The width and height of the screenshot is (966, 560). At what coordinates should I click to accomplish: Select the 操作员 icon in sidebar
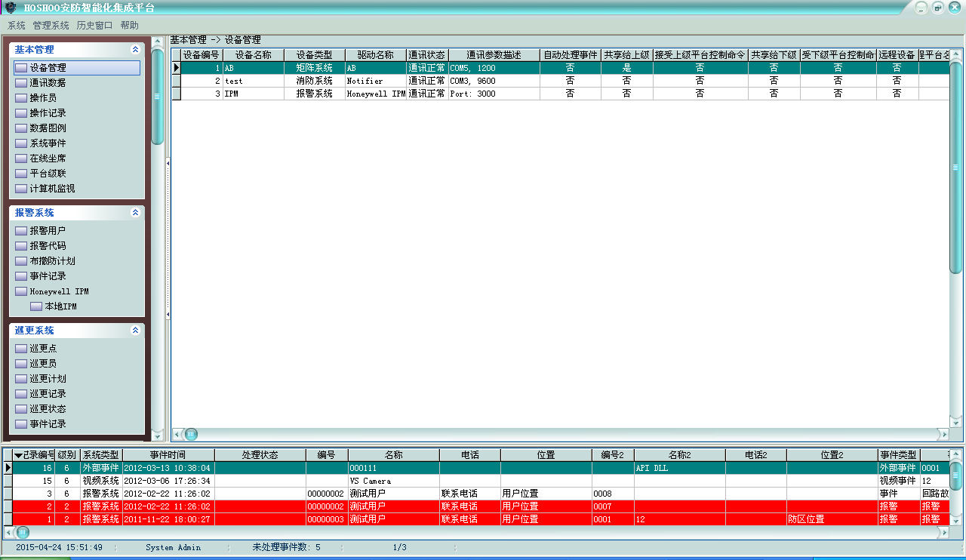21,98
